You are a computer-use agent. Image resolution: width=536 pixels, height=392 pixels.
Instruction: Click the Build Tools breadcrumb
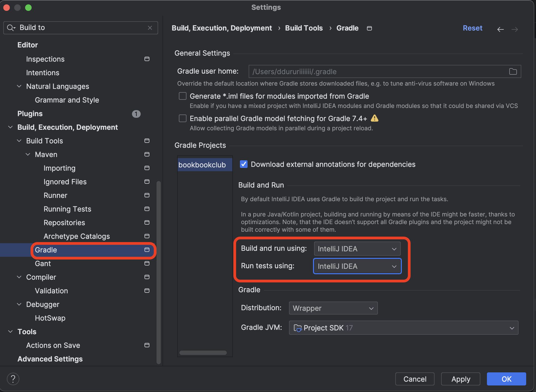304,28
